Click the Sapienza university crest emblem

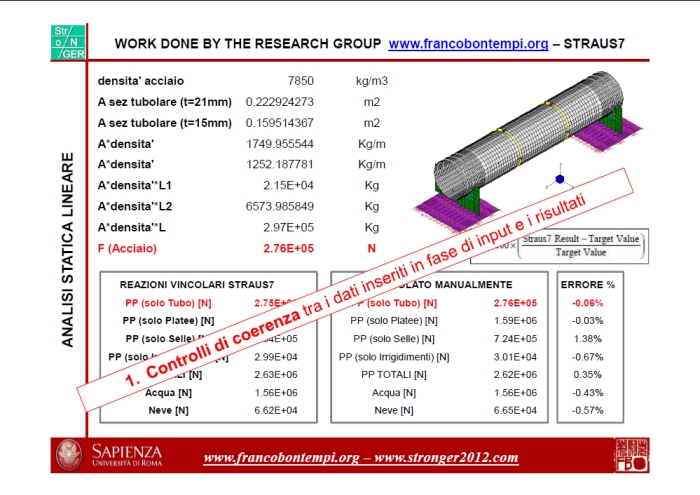(x=70, y=457)
